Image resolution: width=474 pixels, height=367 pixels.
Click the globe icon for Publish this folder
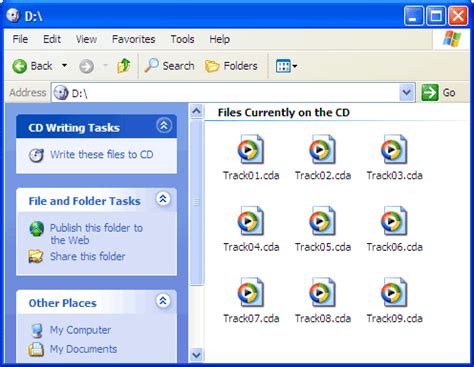pyautogui.click(x=37, y=229)
